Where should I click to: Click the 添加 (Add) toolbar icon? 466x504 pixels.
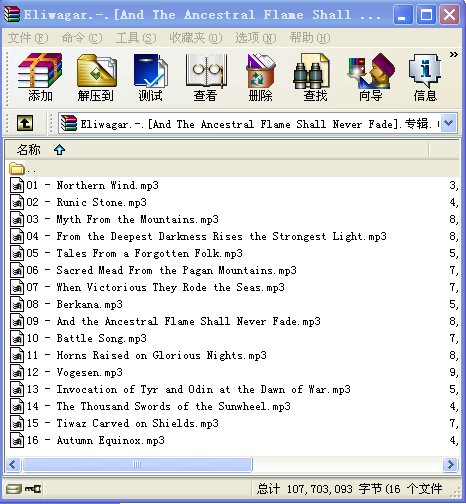click(x=40, y=77)
